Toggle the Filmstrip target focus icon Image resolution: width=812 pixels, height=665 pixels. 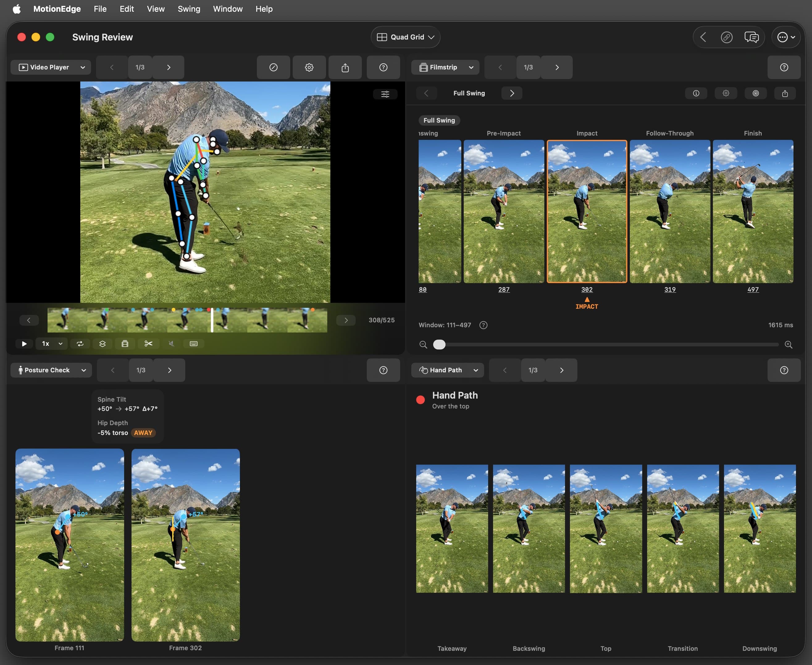(756, 94)
